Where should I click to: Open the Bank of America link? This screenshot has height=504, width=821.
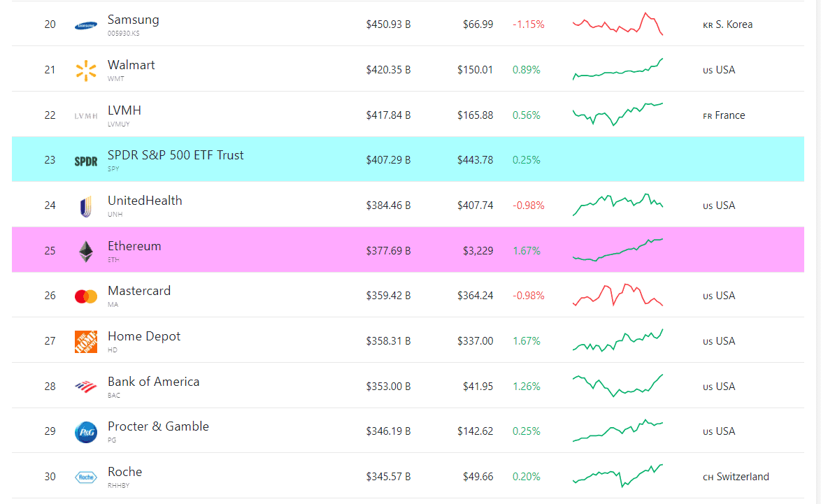[153, 382]
